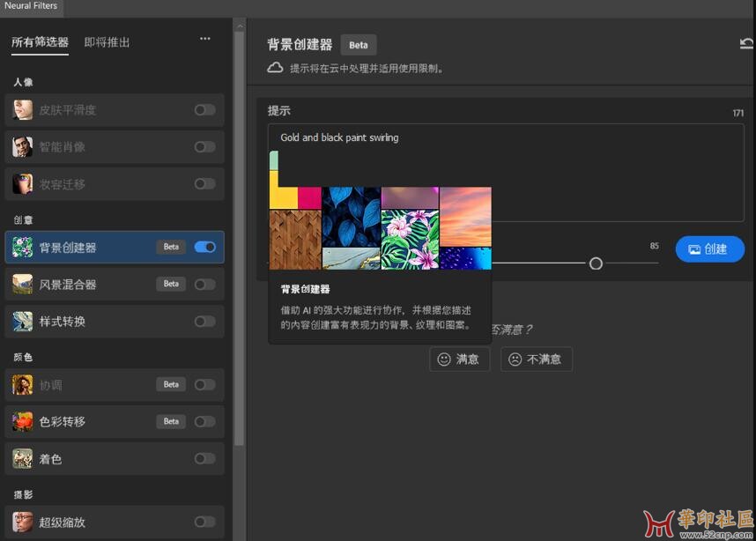This screenshot has height=541, width=756.
Task: Click the 171 character count text
Action: click(738, 113)
